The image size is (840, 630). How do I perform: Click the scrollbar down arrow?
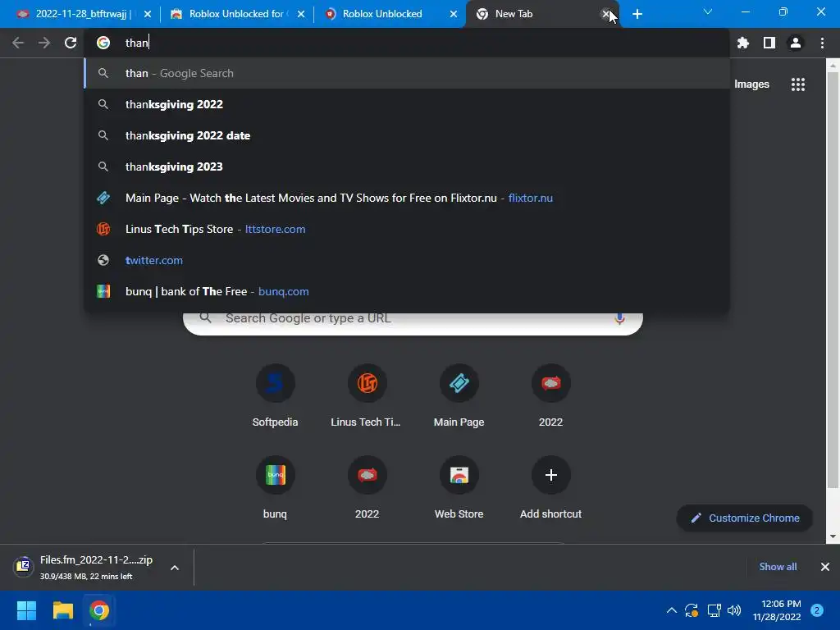click(832, 536)
